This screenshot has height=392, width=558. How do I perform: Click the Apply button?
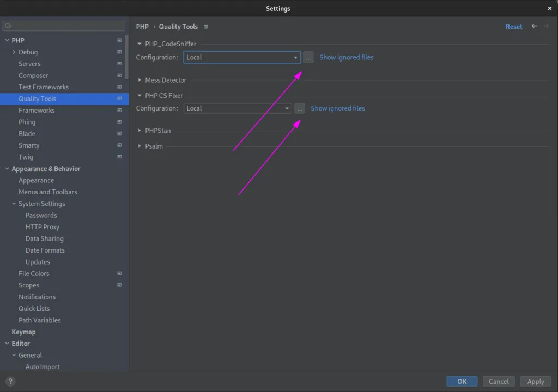coord(535,381)
